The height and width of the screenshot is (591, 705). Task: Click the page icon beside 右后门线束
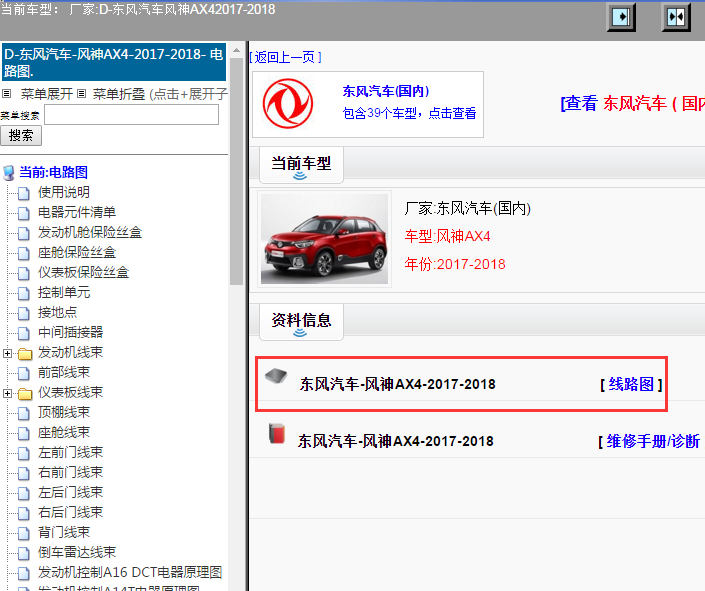pyautogui.click(x=24, y=513)
